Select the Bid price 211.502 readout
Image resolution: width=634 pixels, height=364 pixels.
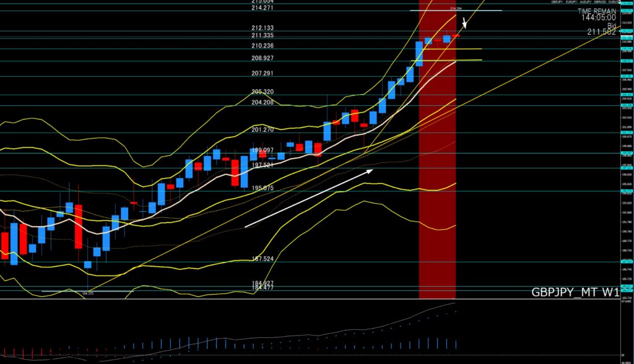click(x=601, y=32)
